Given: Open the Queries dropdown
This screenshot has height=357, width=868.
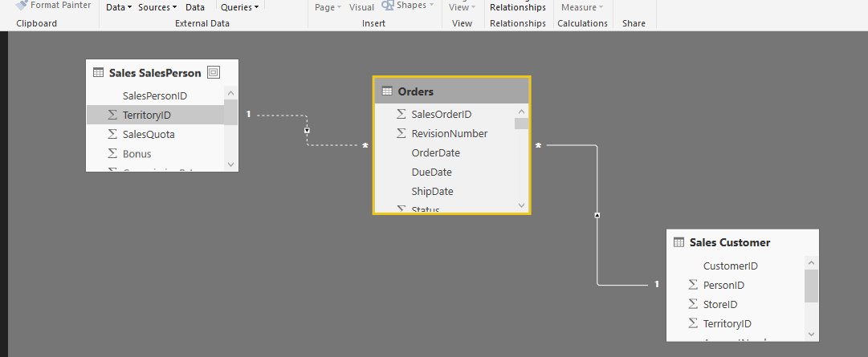Looking at the screenshot, I should (240, 7).
